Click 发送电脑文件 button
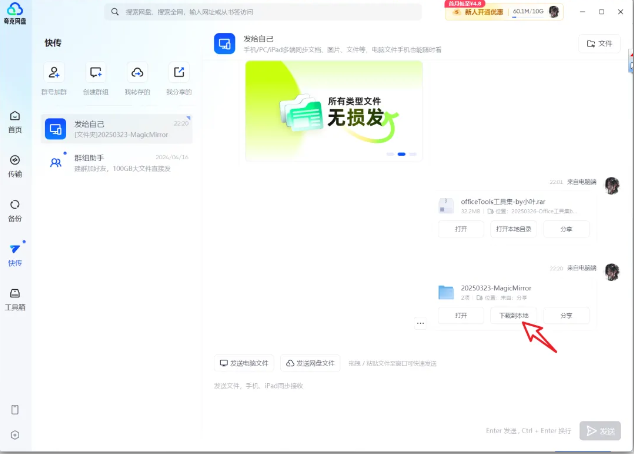 click(x=244, y=363)
